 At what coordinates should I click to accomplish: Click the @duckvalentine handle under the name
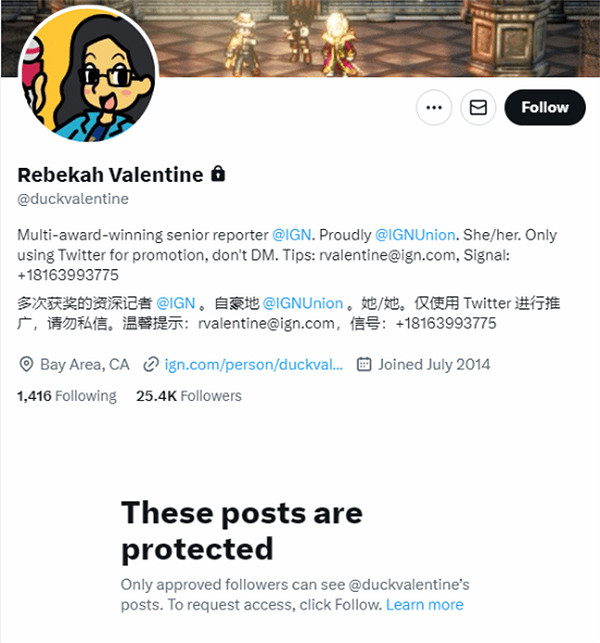(x=73, y=199)
